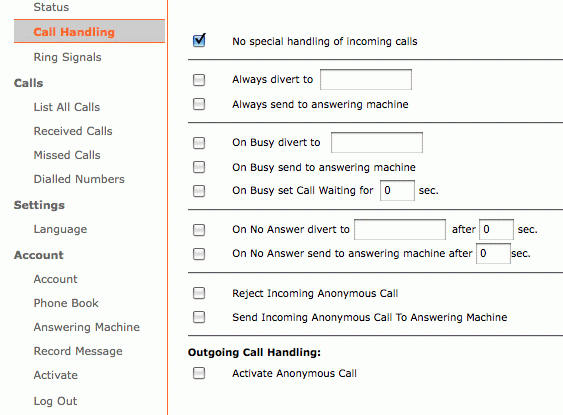The height and width of the screenshot is (415, 563).
Task: Enable the Always divert to checkbox
Action: pos(199,80)
